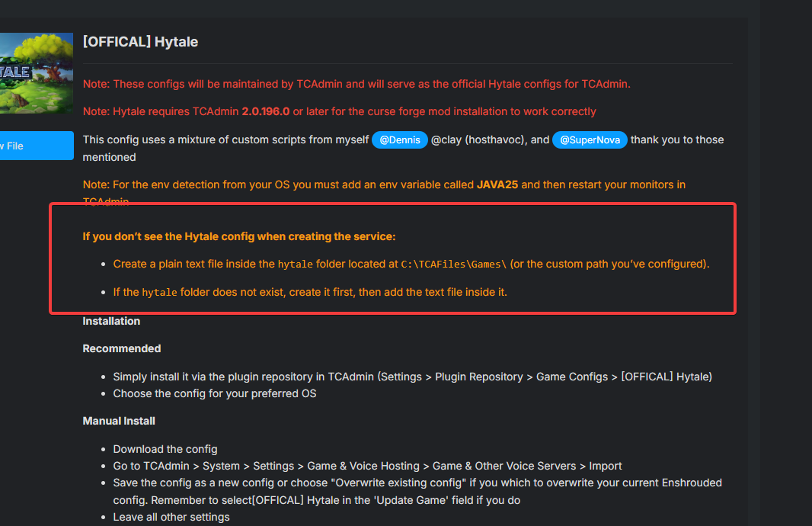Click the C:\TCAFiles\Games\ path code text

(454, 265)
